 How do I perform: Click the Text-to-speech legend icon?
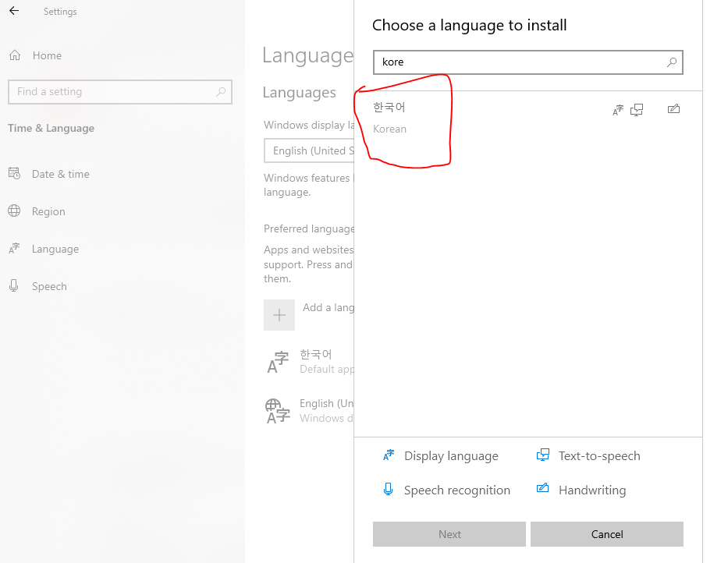(543, 455)
